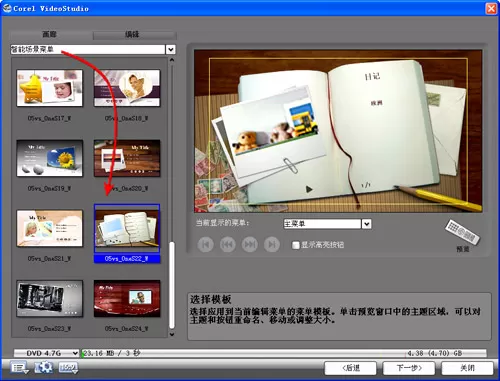
Task: Click the 05vs_OneS21_W label text
Action: 49,259
